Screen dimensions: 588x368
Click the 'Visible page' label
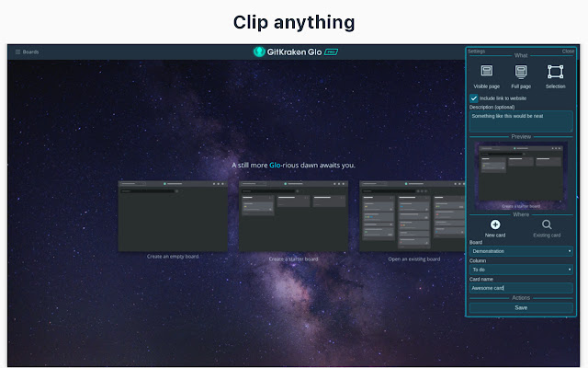tap(486, 86)
